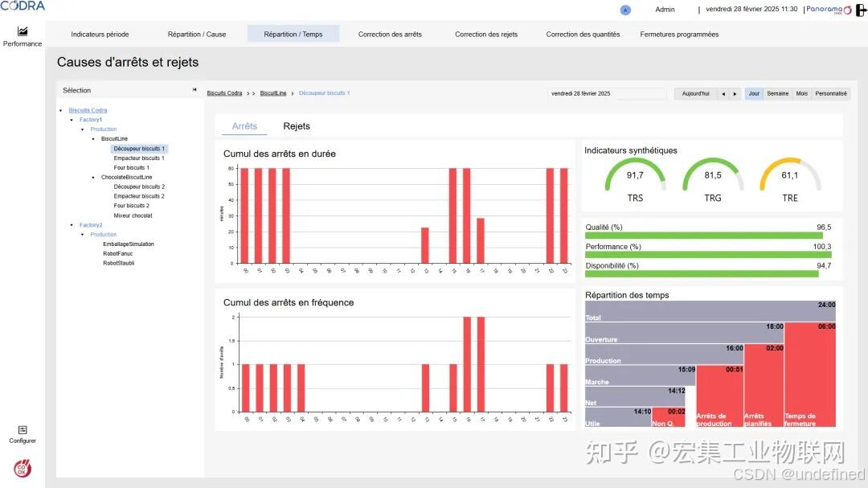Open the Répartition / Cause tab
Screen dimensions: 868x488
[x=197, y=35]
